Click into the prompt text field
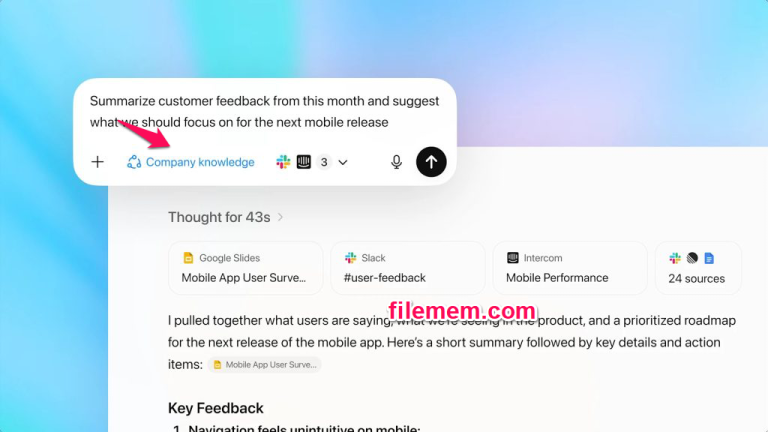This screenshot has height=432, width=768. [264, 112]
